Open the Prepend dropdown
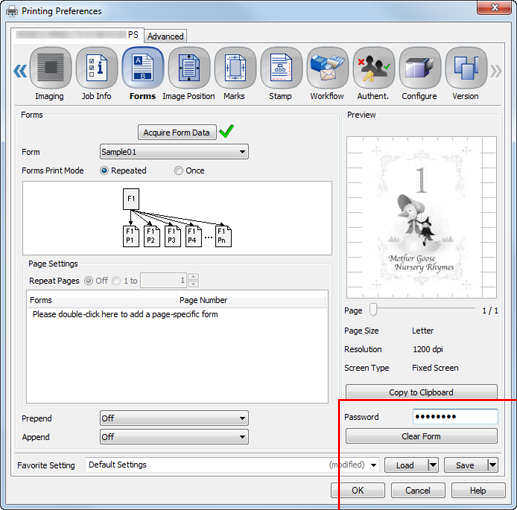517x510 pixels. point(174,418)
